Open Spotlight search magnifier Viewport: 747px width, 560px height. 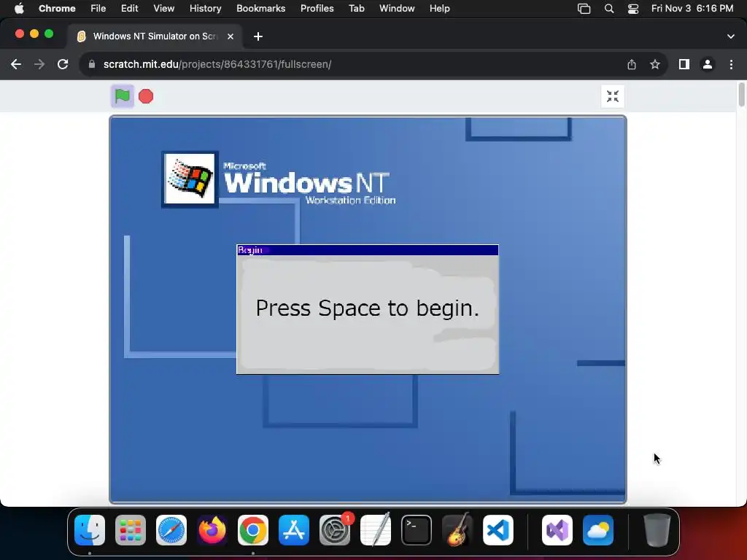point(609,9)
